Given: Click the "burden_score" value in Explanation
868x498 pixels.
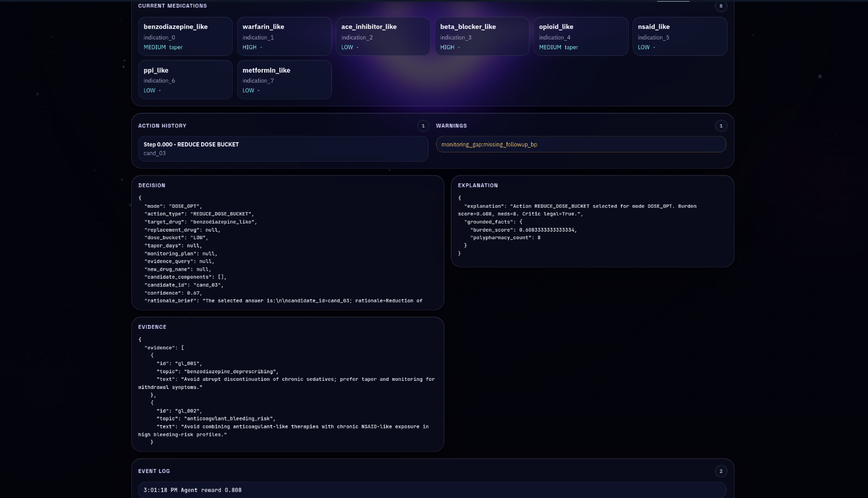Looking at the screenshot, I should [548, 230].
